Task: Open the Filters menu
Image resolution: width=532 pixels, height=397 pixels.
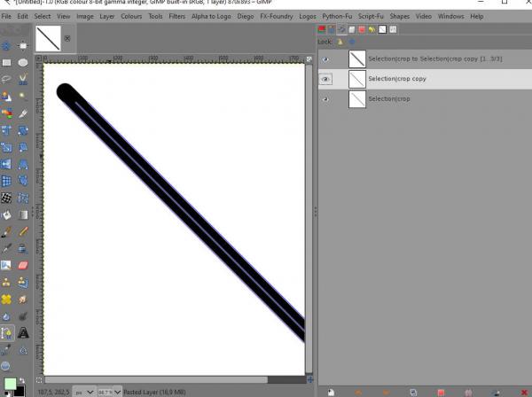Action: click(177, 16)
